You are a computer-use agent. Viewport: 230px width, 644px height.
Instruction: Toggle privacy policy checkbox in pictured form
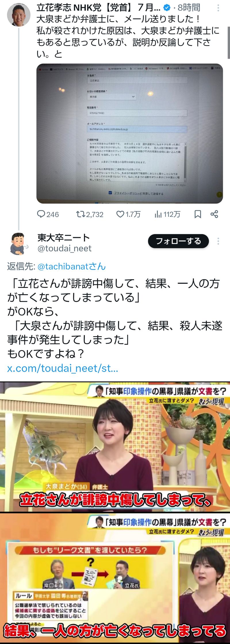click(x=110, y=193)
